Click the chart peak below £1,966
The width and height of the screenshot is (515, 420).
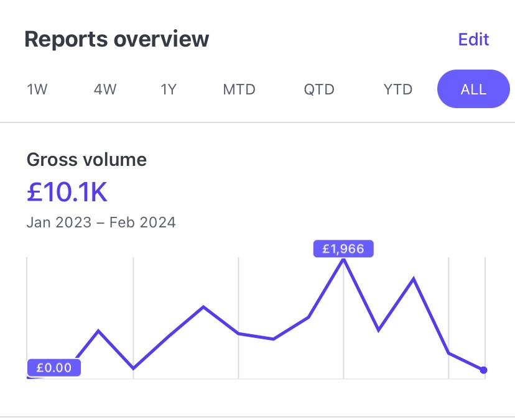pos(343,260)
